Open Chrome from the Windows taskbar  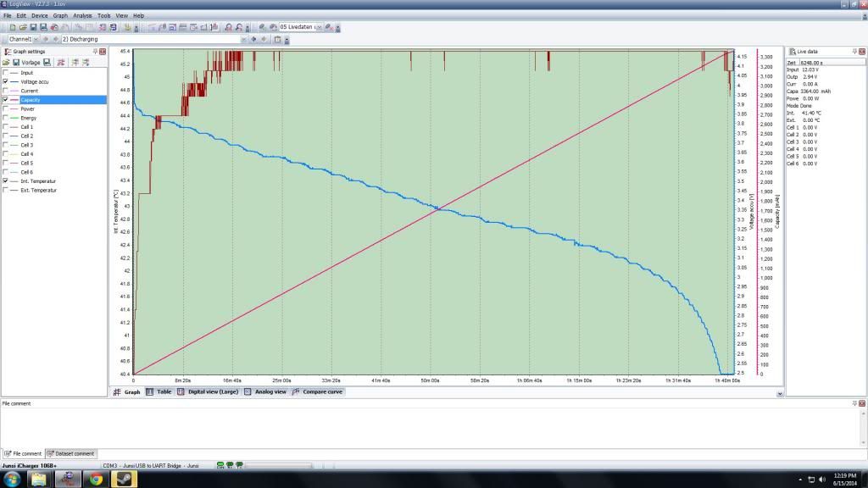pyautogui.click(x=95, y=480)
